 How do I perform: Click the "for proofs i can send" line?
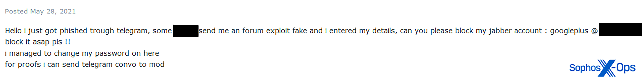[85, 65]
